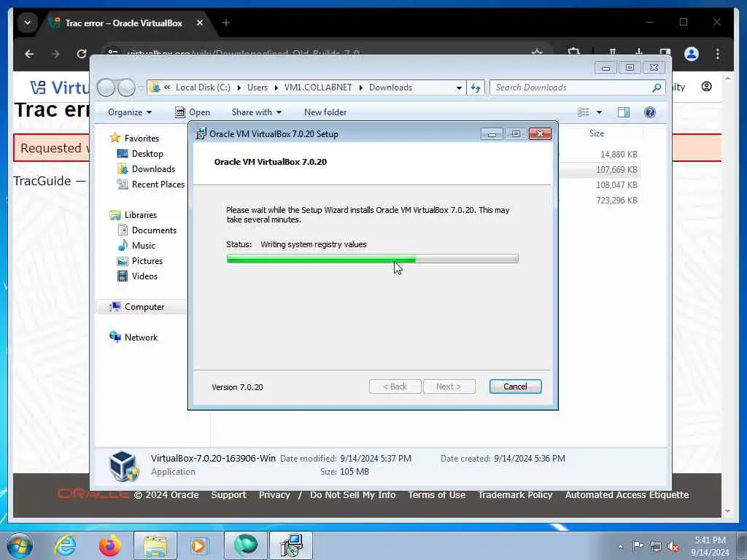747x560 pixels.
Task: Select Favorites in the navigation pane
Action: [142, 138]
